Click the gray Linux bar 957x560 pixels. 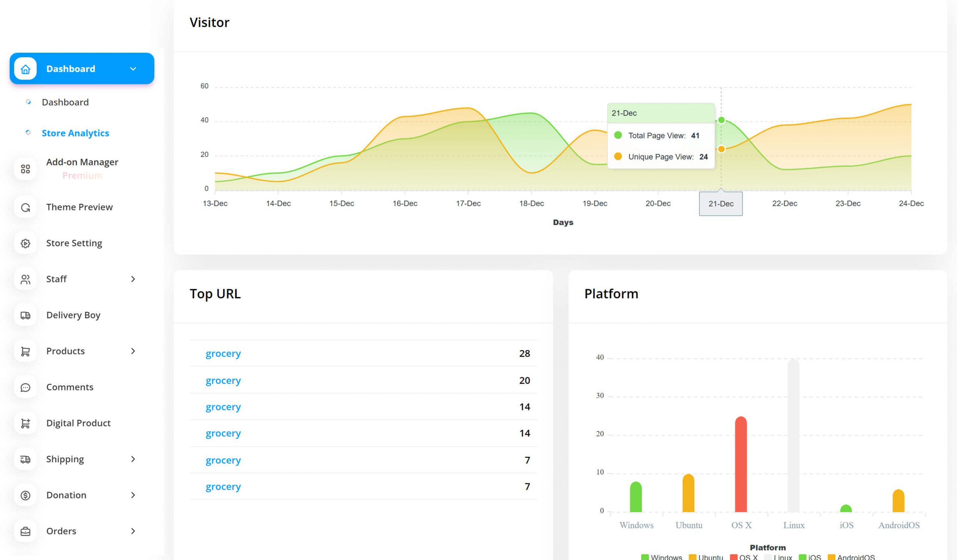[x=793, y=435]
